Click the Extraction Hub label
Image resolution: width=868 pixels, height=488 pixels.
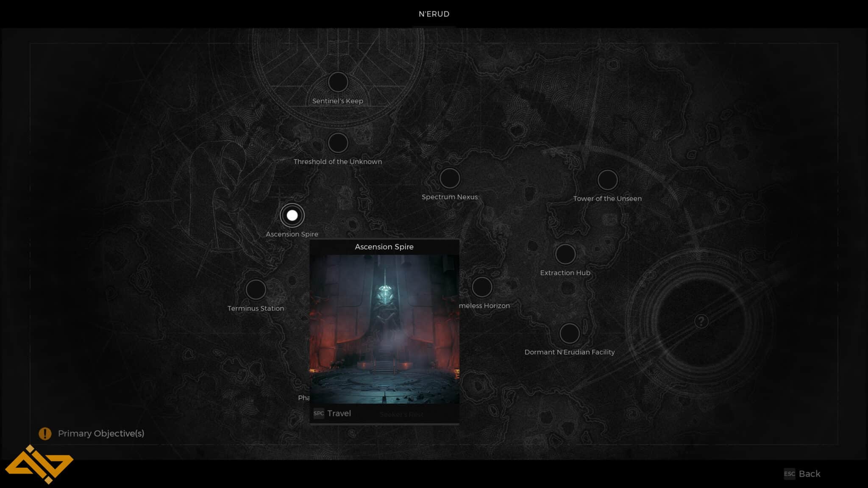(565, 273)
